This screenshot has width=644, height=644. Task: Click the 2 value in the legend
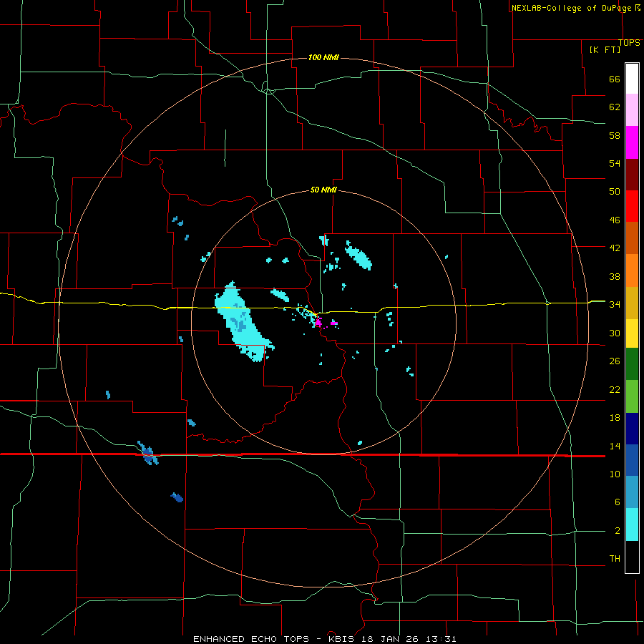pyautogui.click(x=617, y=531)
